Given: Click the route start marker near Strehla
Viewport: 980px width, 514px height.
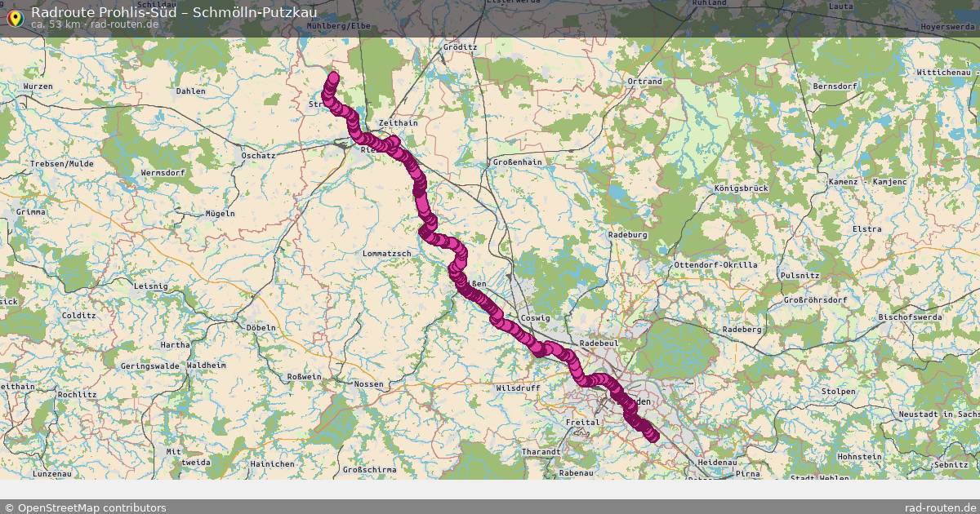Looking at the screenshot, I should pyautogui.click(x=333, y=78).
